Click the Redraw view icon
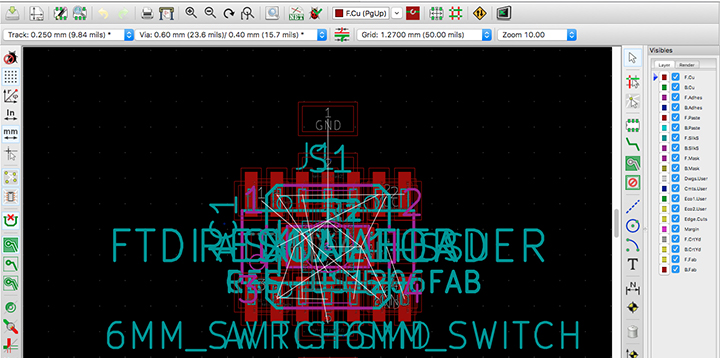This screenshot has height=360, width=720. (229, 13)
